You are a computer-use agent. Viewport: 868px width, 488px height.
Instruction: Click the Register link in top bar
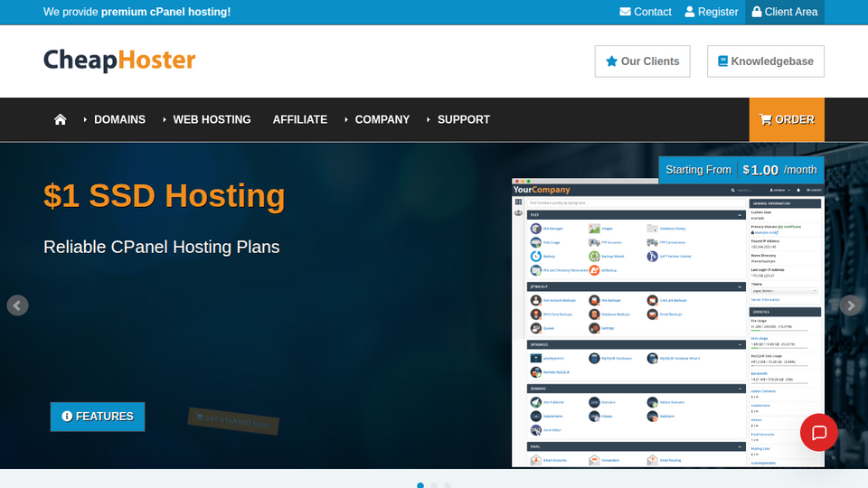(712, 12)
